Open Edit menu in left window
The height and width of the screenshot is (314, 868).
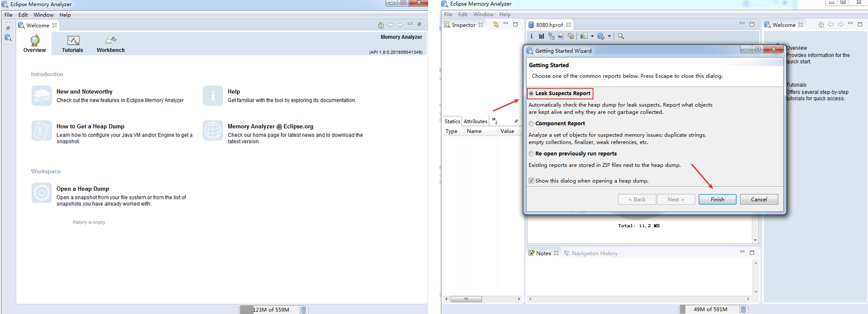(23, 15)
